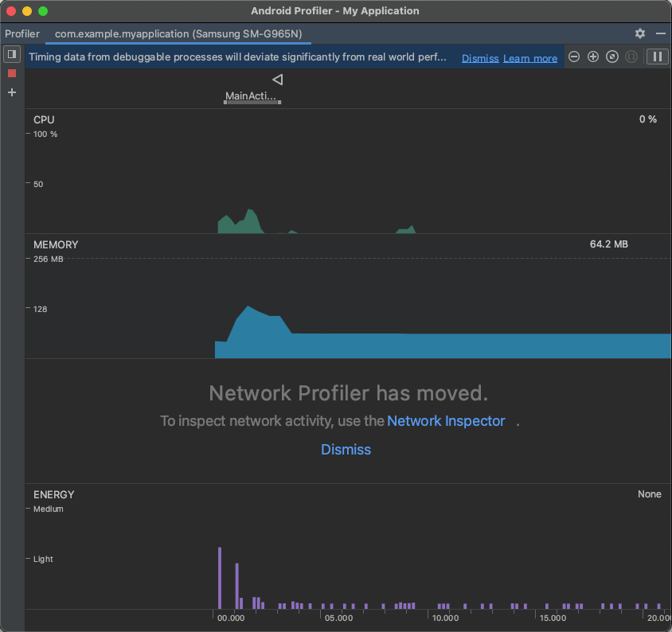
Task: Start a new profiling session with plus icon
Action: coord(12,92)
